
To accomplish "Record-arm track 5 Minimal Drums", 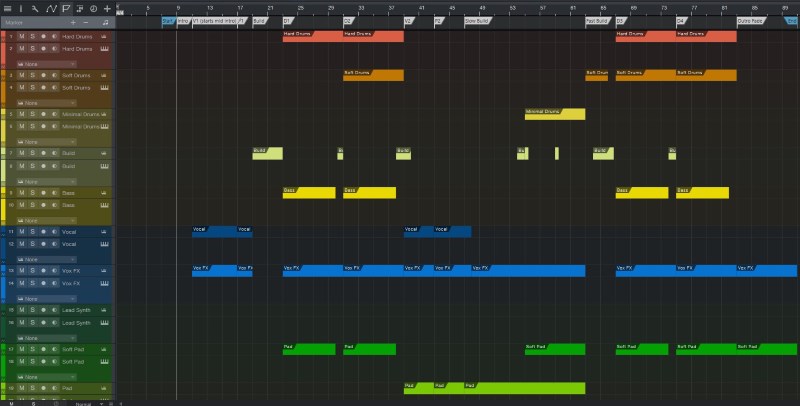I will [x=43, y=114].
